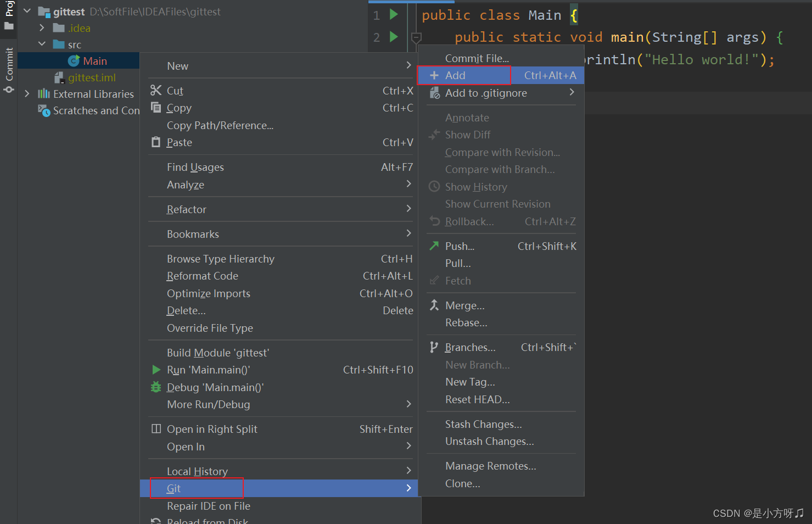Click the Cut scissors icon
Screen dimensions: 812x524
tap(156, 90)
